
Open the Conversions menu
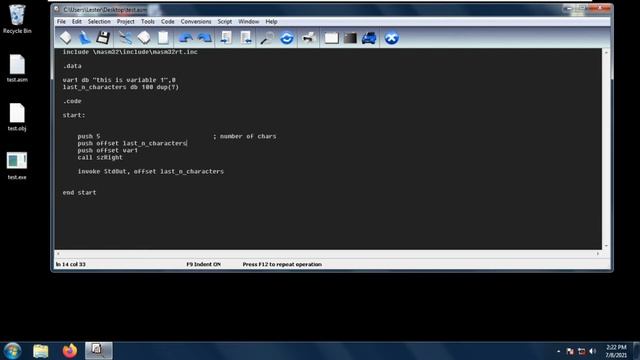pyautogui.click(x=196, y=22)
